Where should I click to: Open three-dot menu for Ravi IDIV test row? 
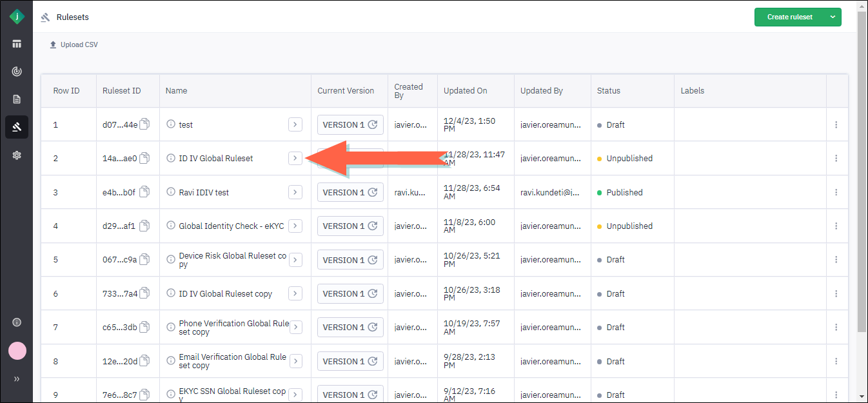(x=836, y=192)
